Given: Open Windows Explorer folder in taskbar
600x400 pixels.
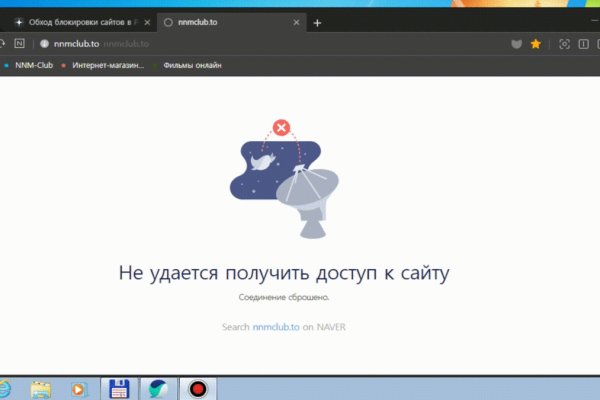Looking at the screenshot, I should click(42, 388).
